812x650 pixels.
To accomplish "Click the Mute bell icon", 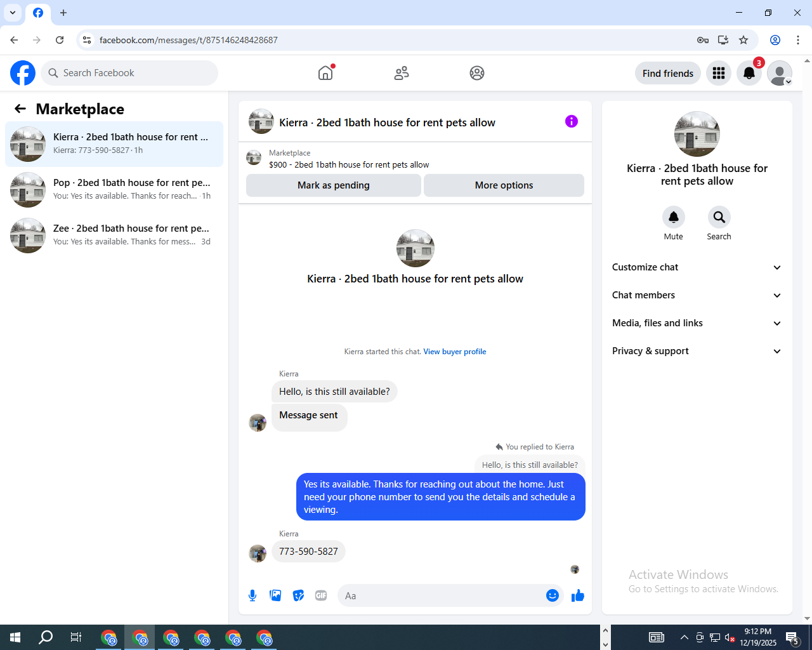I will 674,217.
